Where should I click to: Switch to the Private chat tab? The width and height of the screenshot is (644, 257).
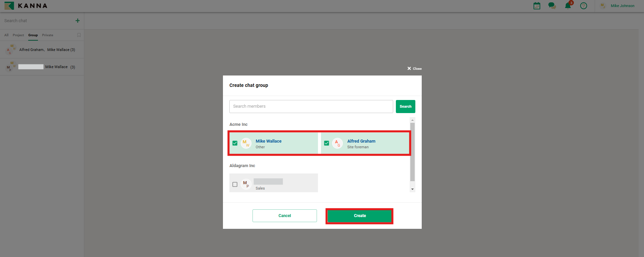click(x=47, y=35)
